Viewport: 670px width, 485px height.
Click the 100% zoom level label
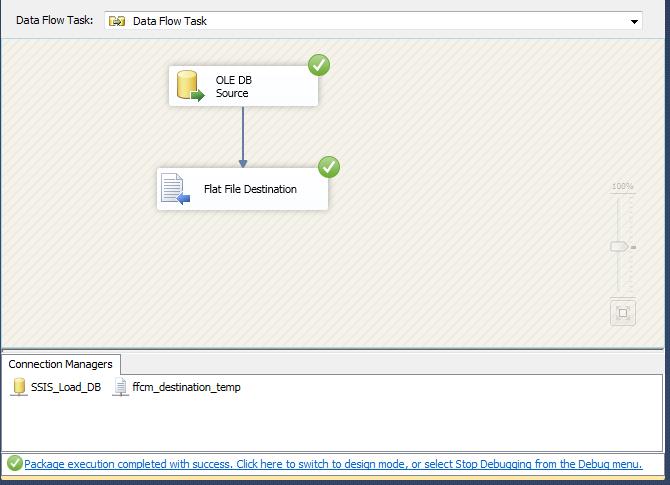coord(622,186)
